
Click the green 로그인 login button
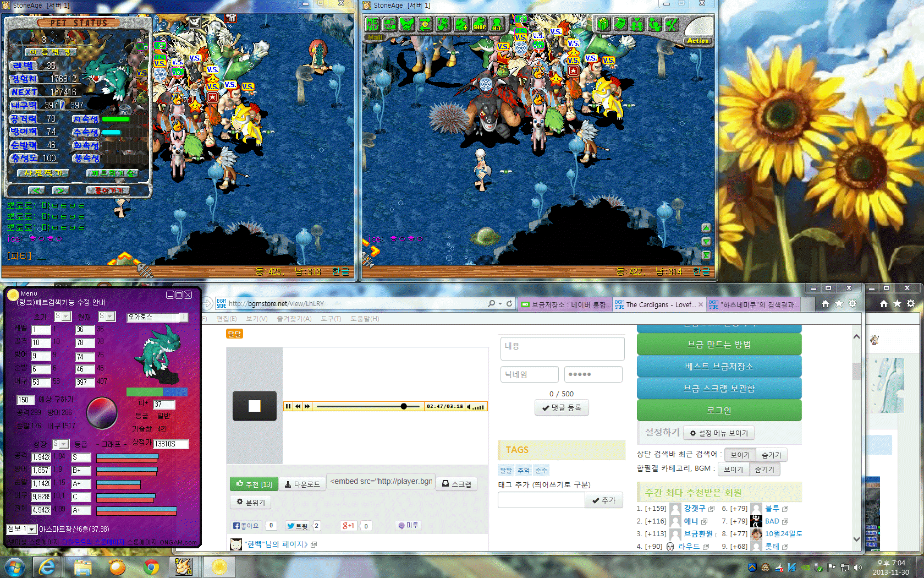coord(719,411)
